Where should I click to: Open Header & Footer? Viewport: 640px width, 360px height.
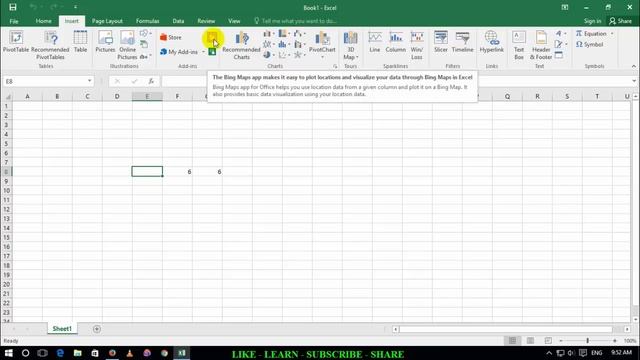541,45
